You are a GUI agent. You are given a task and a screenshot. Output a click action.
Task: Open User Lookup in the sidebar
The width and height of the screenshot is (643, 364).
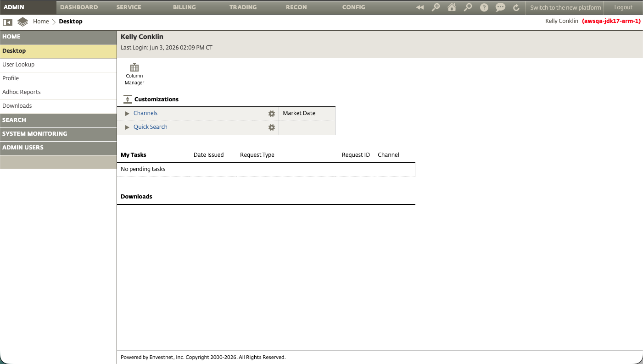[x=58, y=65]
